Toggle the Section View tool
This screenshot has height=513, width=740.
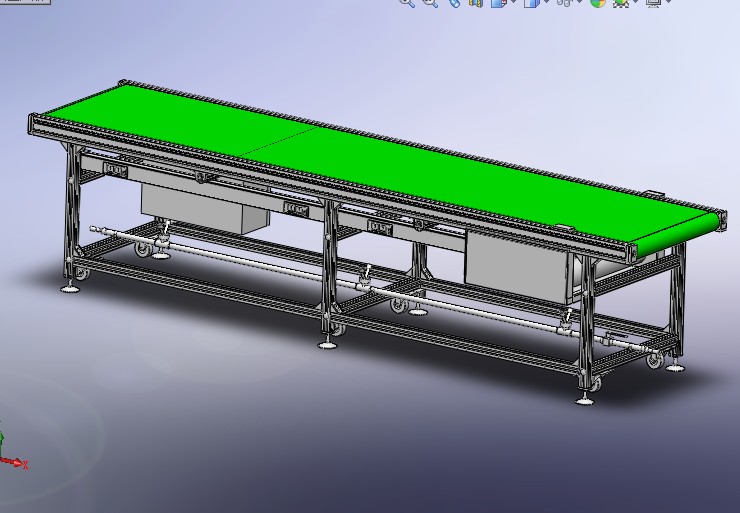point(476,2)
